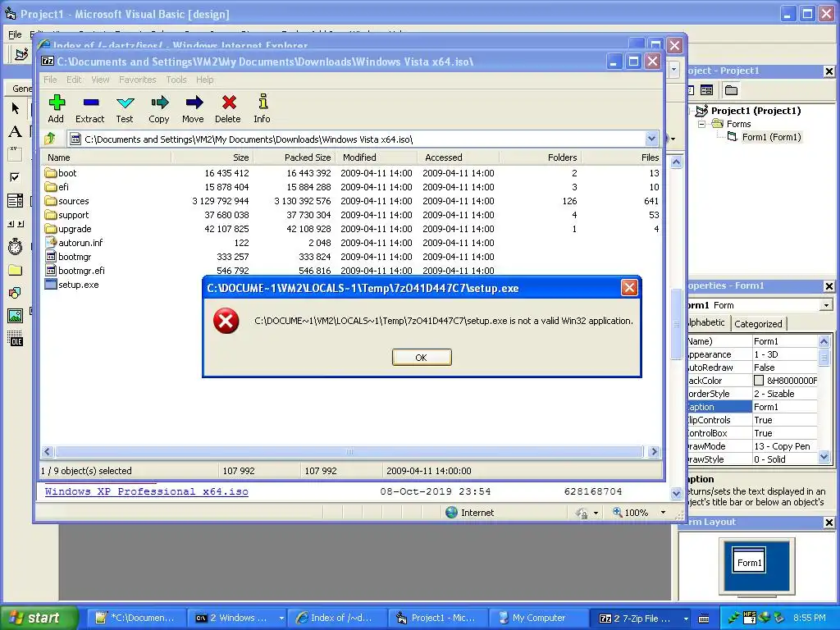Click the Caption property value Form1

point(785,407)
